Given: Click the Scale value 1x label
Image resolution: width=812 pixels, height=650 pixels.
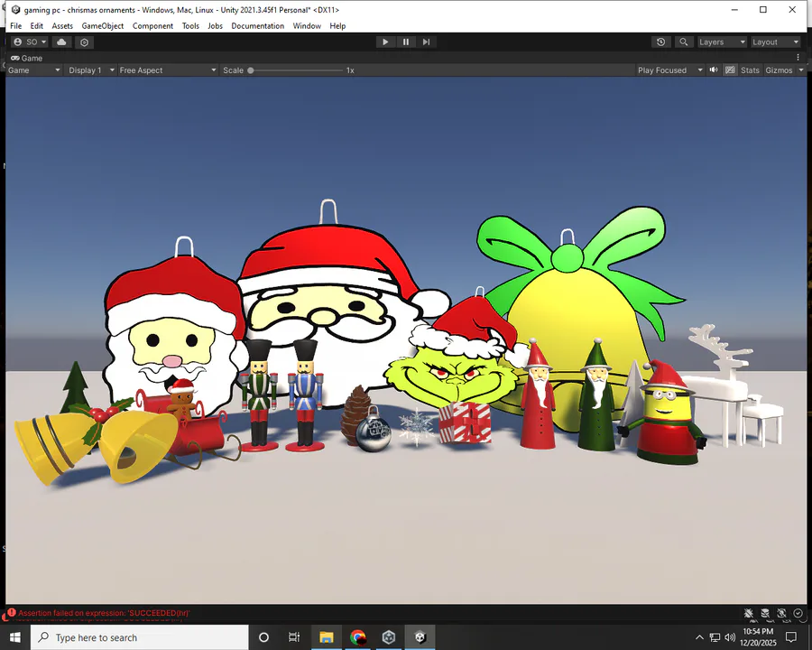Looking at the screenshot, I should (350, 70).
